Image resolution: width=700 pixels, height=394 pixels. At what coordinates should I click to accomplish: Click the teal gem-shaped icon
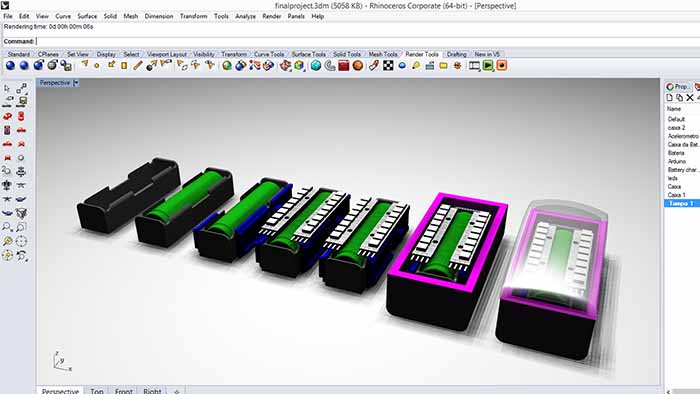coord(316,66)
